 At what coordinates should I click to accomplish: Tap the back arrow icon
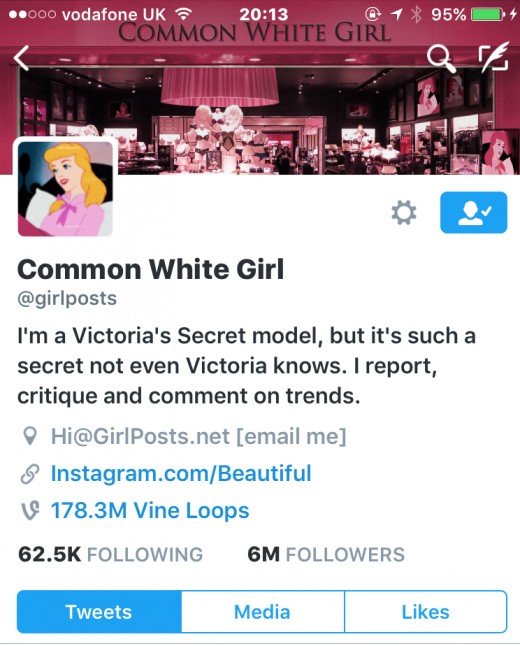[21, 58]
